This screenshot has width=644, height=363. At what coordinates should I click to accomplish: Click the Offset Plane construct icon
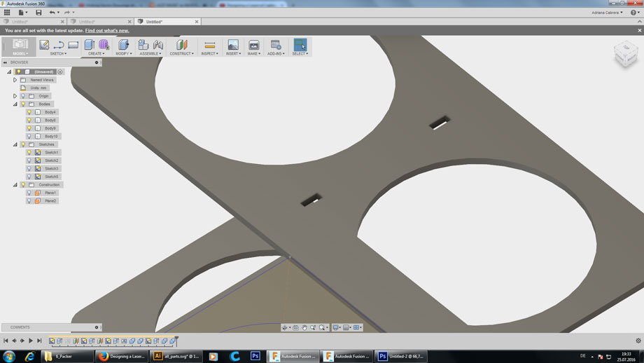181,44
